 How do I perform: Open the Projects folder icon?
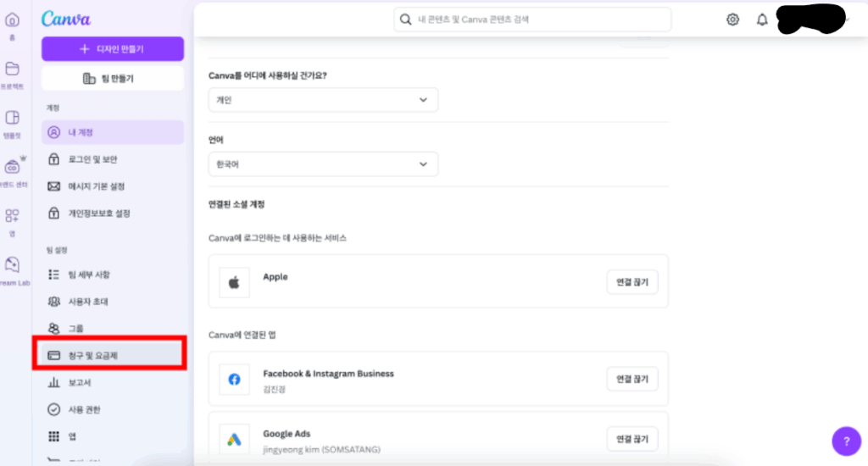(12, 69)
